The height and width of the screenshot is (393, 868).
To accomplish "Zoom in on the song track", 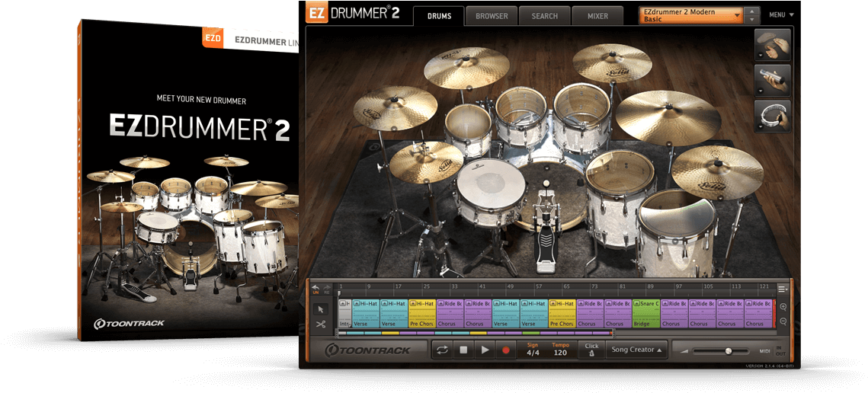I will point(783,307).
